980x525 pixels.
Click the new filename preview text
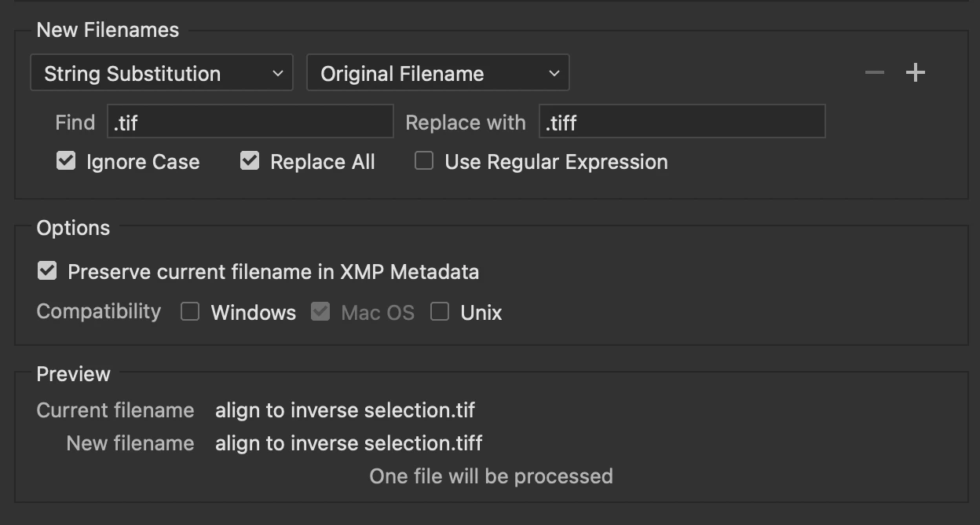[x=349, y=443]
